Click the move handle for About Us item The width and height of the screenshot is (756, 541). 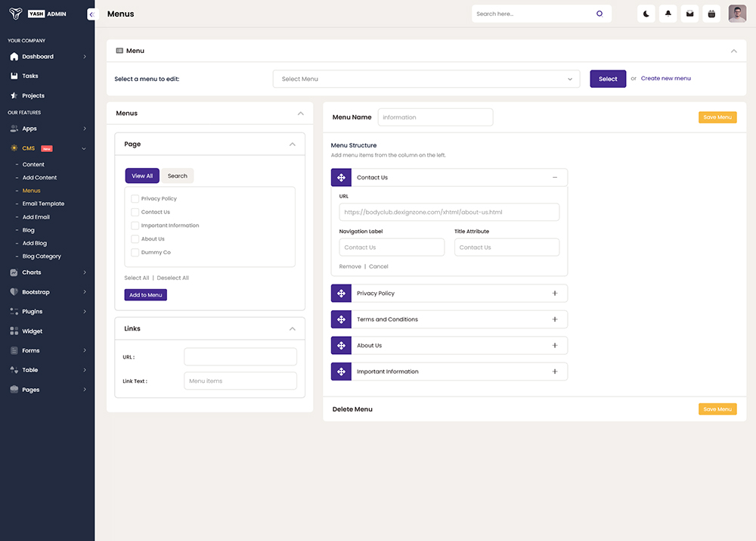click(341, 346)
